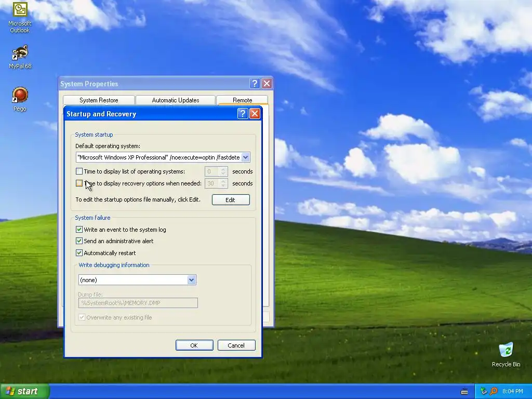
Task: Disable Automatically restart checkbox
Action: click(79, 253)
